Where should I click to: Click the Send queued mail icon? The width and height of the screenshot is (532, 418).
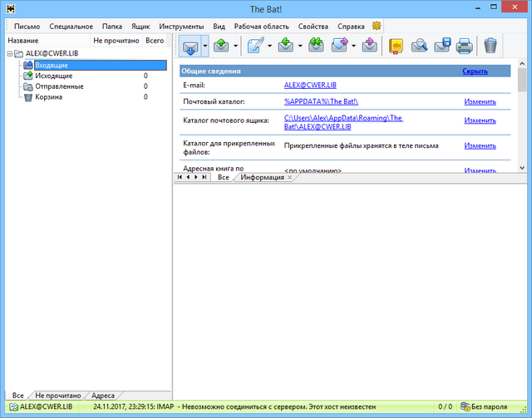(221, 45)
